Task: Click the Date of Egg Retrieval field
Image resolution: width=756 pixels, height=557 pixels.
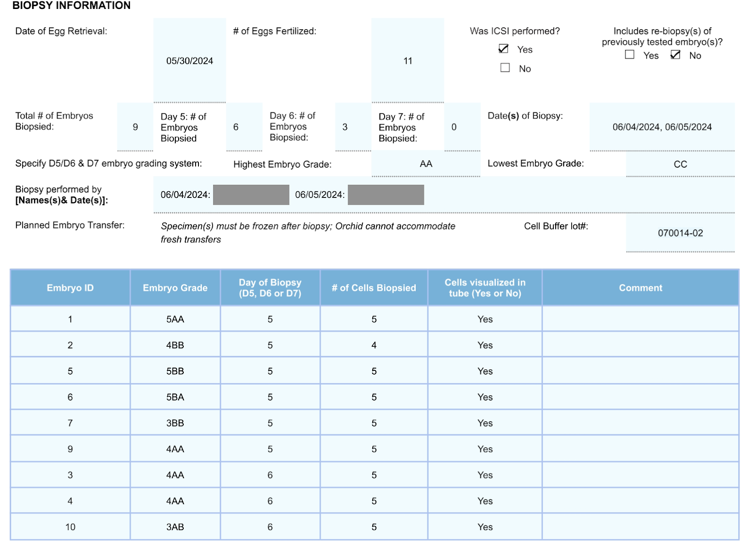Action: pyautogui.click(x=189, y=60)
